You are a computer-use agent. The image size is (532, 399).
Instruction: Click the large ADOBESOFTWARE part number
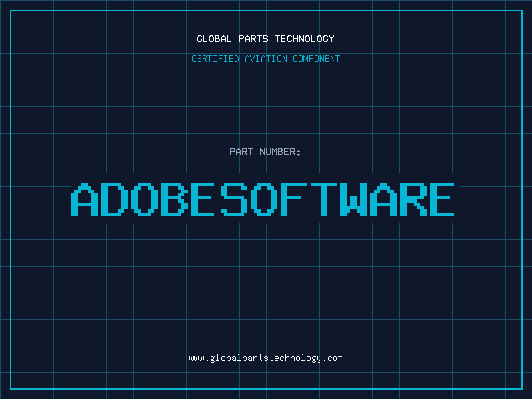pos(262,199)
